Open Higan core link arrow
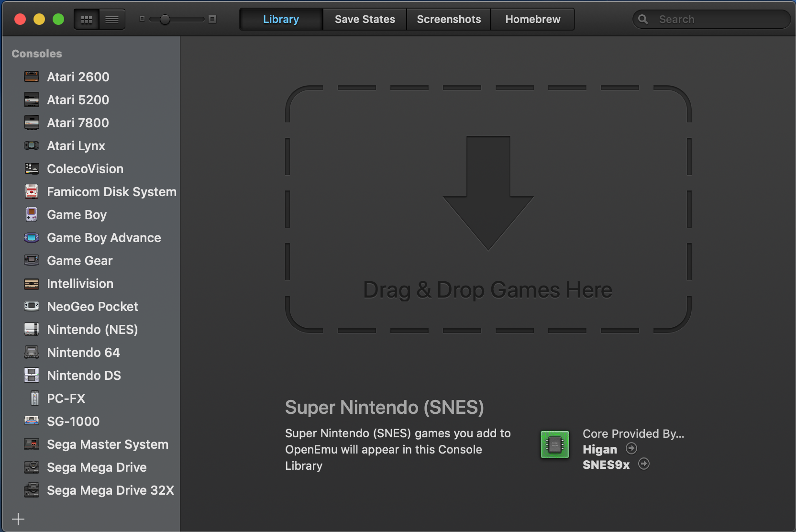This screenshot has width=796, height=532. point(631,448)
